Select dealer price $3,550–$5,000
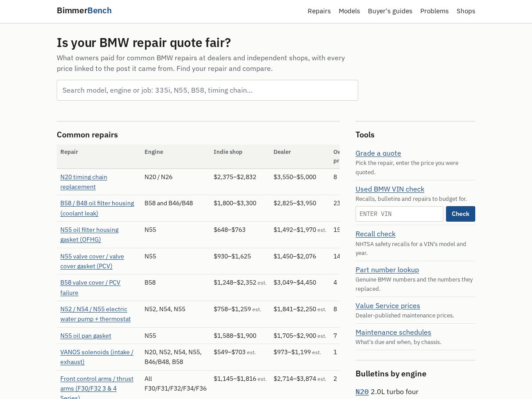 [x=295, y=177]
